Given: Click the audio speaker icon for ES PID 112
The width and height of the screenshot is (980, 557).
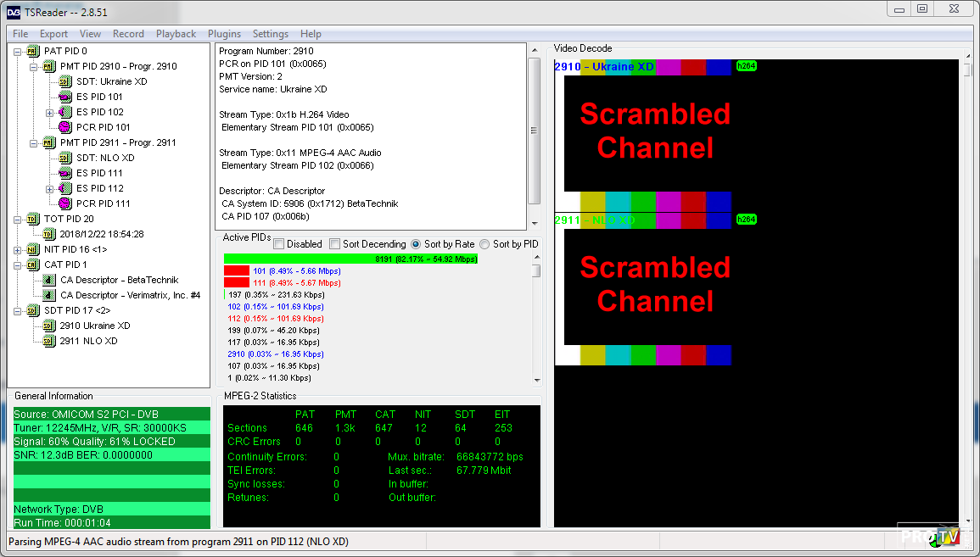Looking at the screenshot, I should pyautogui.click(x=64, y=188).
